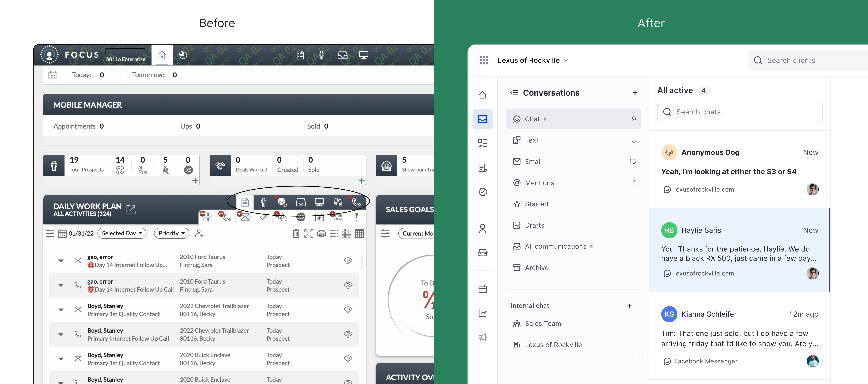Open the Lexus of Rockville location dropdown
Image resolution: width=868 pixels, height=384 pixels.
pyautogui.click(x=533, y=60)
